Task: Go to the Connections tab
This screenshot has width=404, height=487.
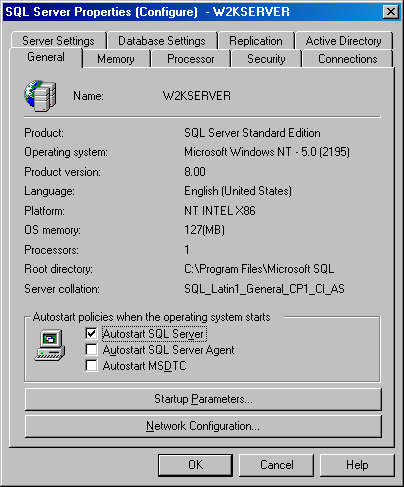Action: pos(347,59)
